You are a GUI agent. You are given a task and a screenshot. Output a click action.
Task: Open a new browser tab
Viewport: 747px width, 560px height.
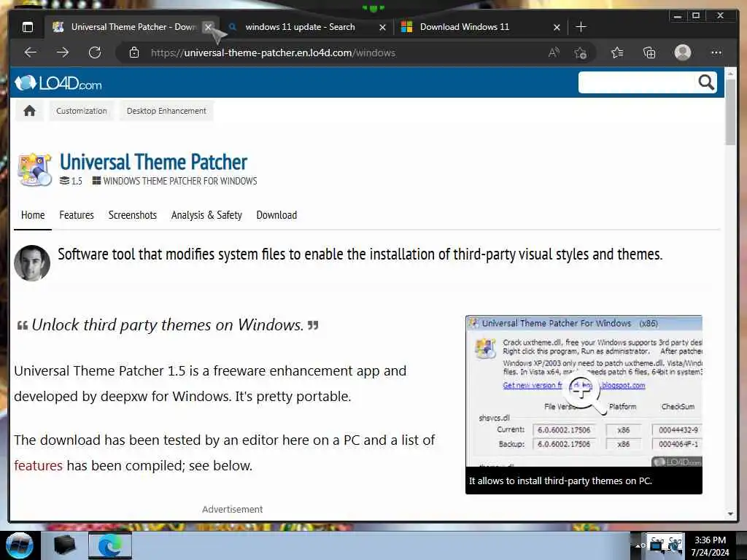pyautogui.click(x=581, y=27)
